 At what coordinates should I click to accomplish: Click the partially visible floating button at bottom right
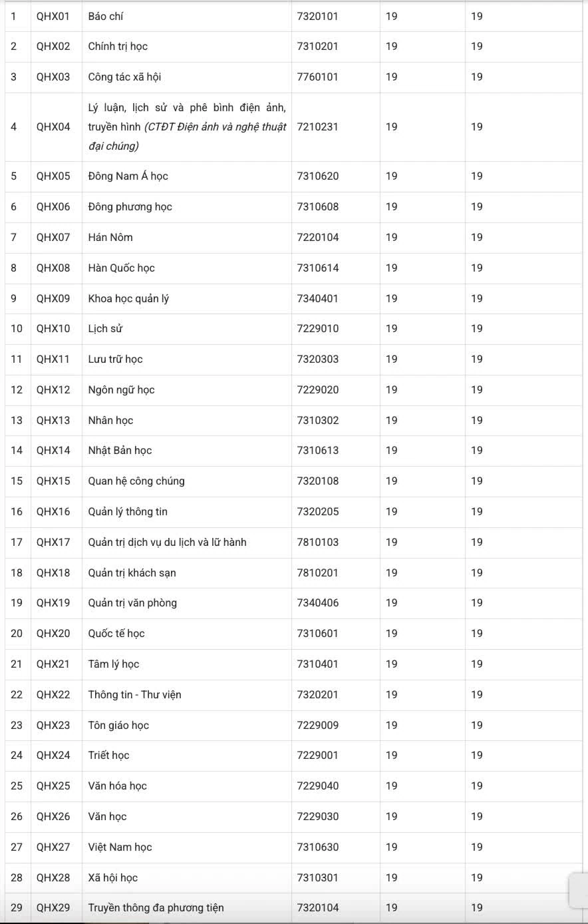pyautogui.click(x=579, y=890)
